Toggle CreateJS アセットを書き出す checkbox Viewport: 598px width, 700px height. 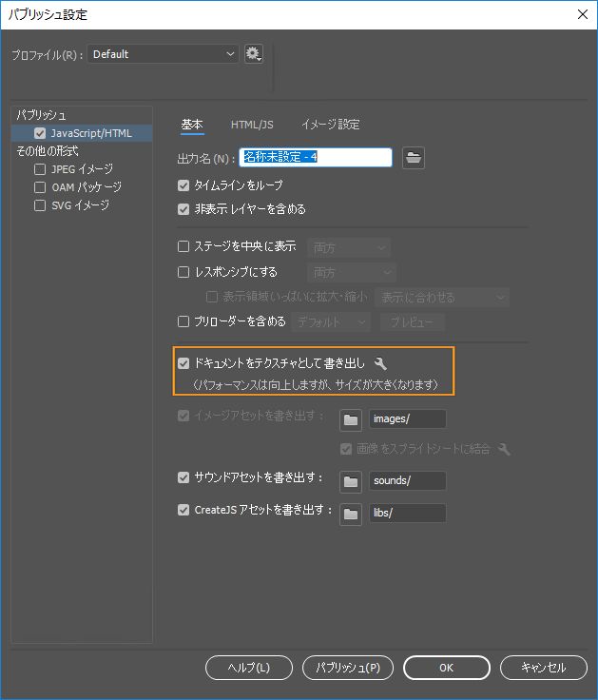click(x=183, y=510)
